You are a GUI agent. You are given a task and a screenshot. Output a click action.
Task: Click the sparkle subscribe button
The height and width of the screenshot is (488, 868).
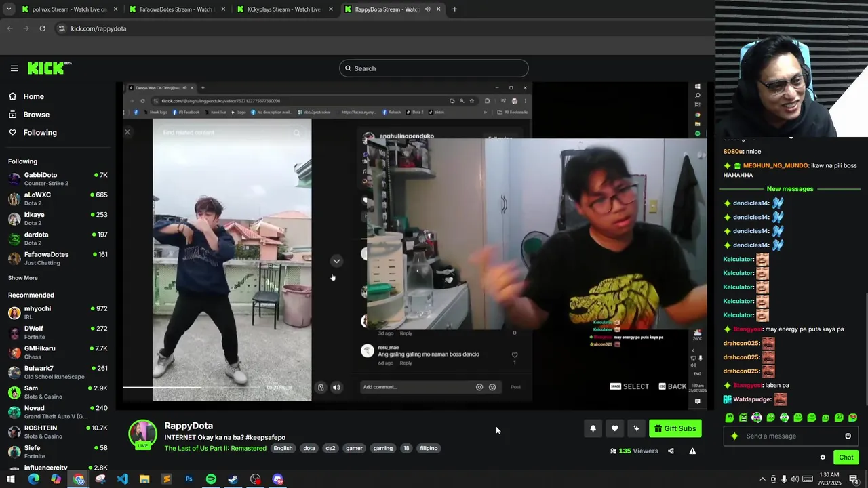pyautogui.click(x=636, y=428)
